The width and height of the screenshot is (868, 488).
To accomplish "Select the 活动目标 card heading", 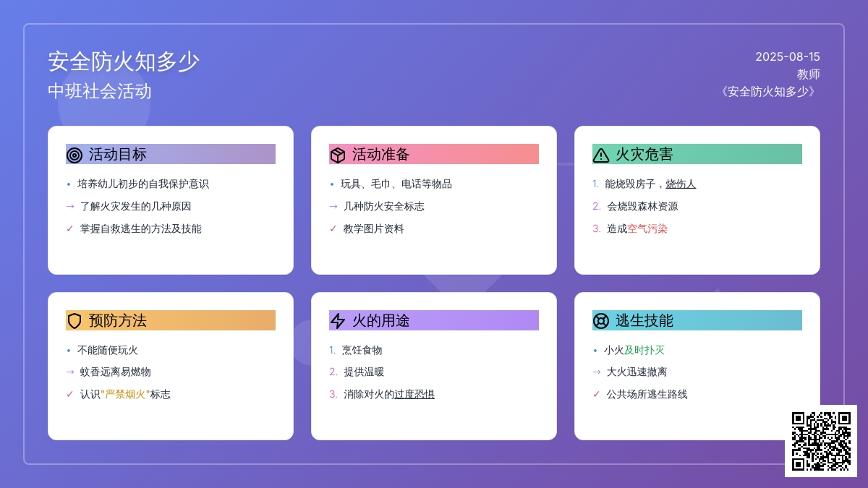I will (171, 154).
